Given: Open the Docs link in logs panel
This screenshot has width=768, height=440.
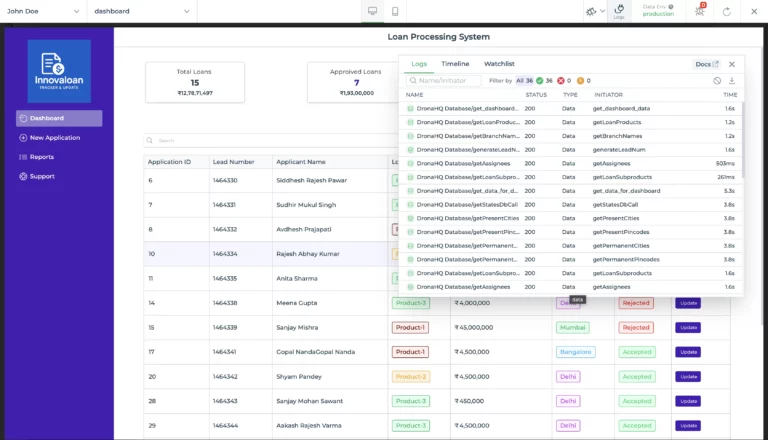Looking at the screenshot, I should [707, 64].
